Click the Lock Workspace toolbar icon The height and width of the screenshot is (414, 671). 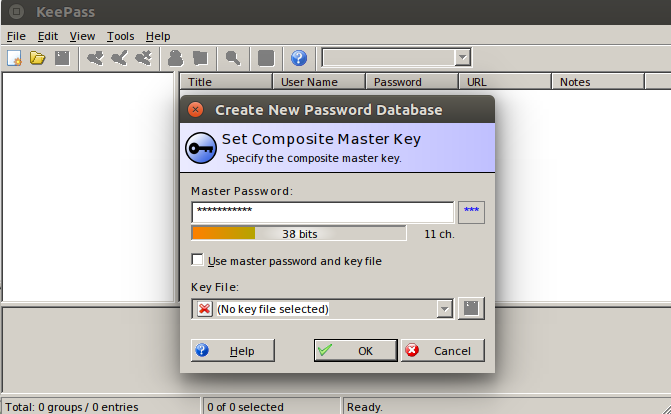click(x=266, y=58)
